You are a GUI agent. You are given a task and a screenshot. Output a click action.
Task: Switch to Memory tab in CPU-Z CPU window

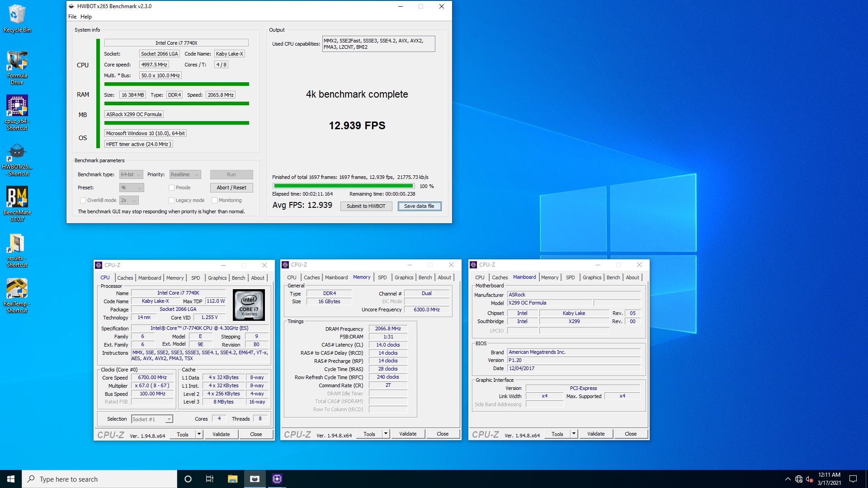click(x=175, y=278)
